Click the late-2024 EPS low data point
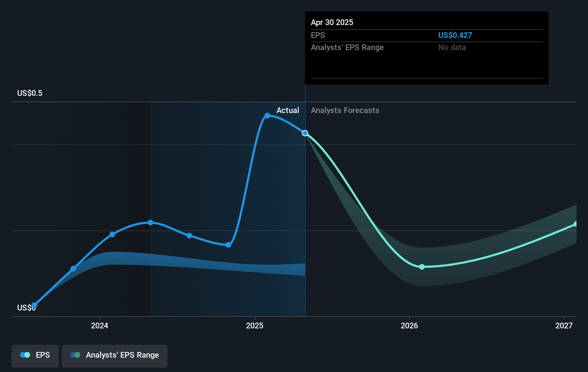Image resolution: width=588 pixels, height=372 pixels. (228, 245)
